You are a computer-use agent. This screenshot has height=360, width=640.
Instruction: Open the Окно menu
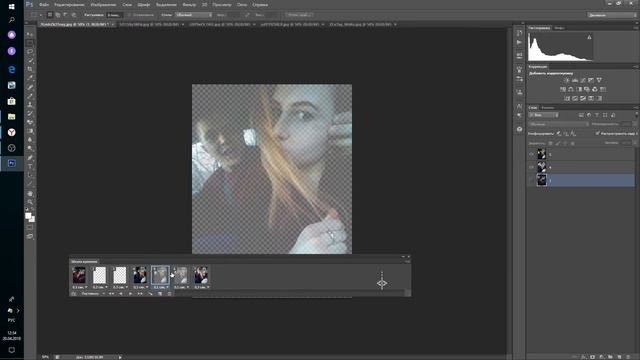[242, 4]
